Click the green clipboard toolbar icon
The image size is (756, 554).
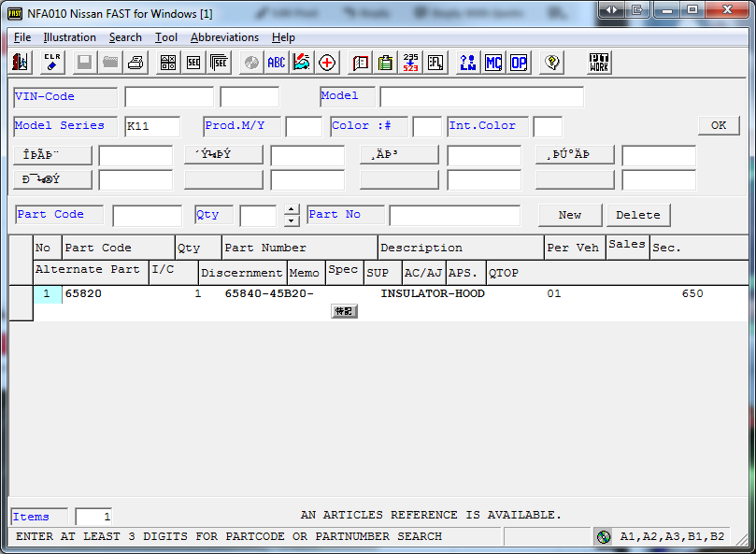pyautogui.click(x=385, y=63)
